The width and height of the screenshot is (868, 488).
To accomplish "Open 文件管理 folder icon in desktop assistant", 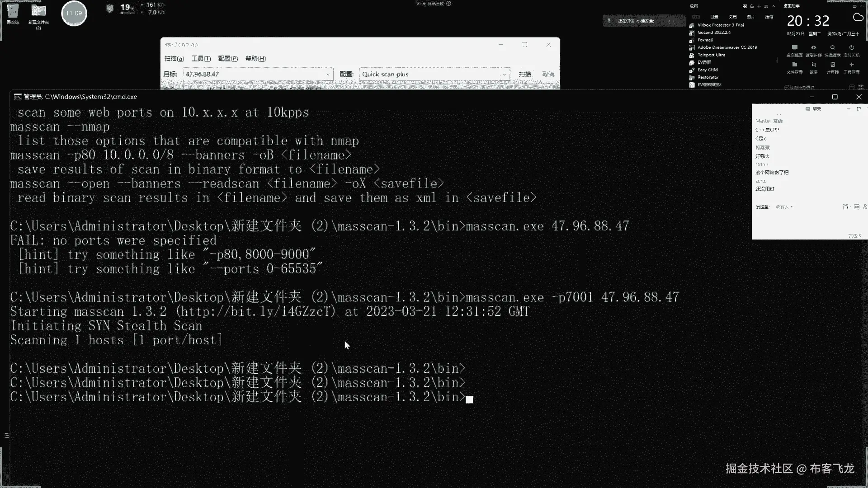I will [x=794, y=65].
